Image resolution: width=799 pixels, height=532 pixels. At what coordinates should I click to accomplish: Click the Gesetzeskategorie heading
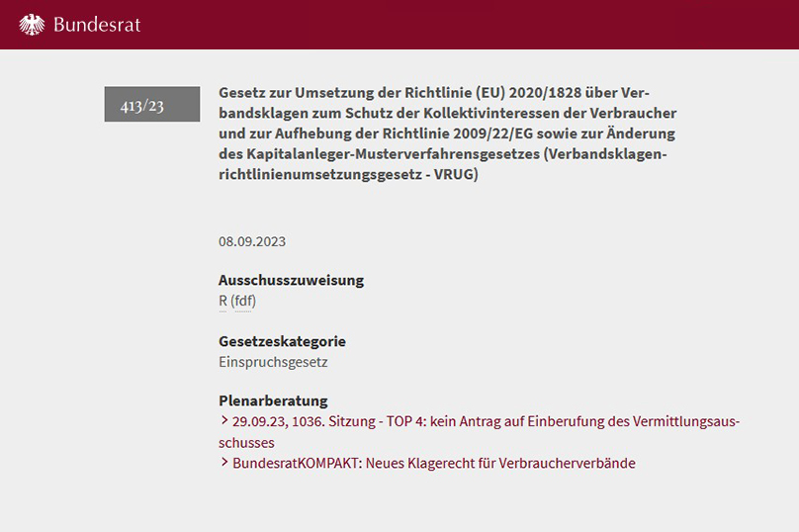282,341
